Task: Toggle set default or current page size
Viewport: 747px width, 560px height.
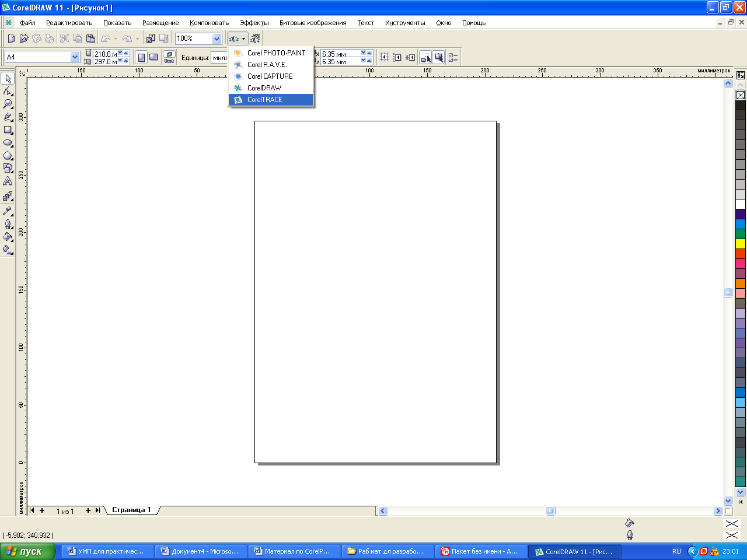Action: 169,57
